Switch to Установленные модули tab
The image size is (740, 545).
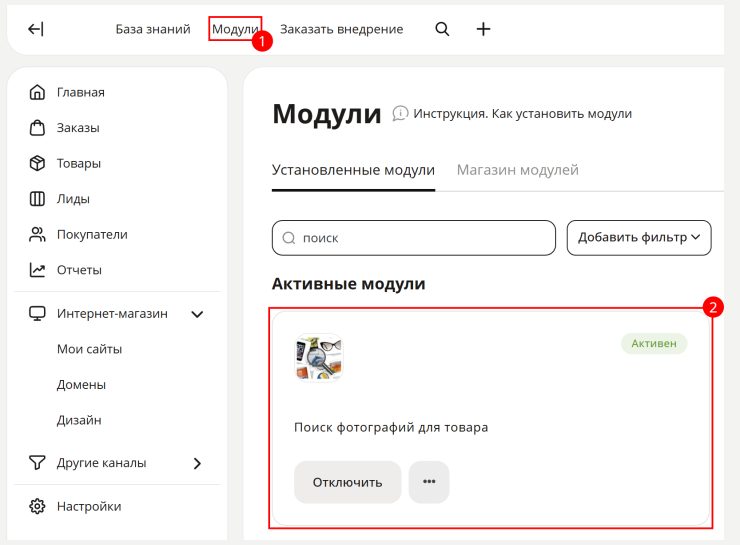[x=353, y=170]
